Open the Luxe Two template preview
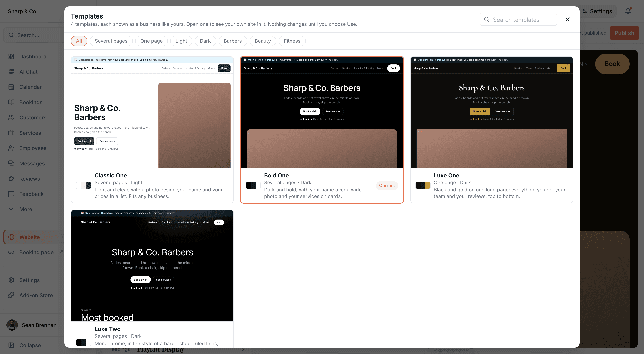This screenshot has height=354, width=644. 152,265
